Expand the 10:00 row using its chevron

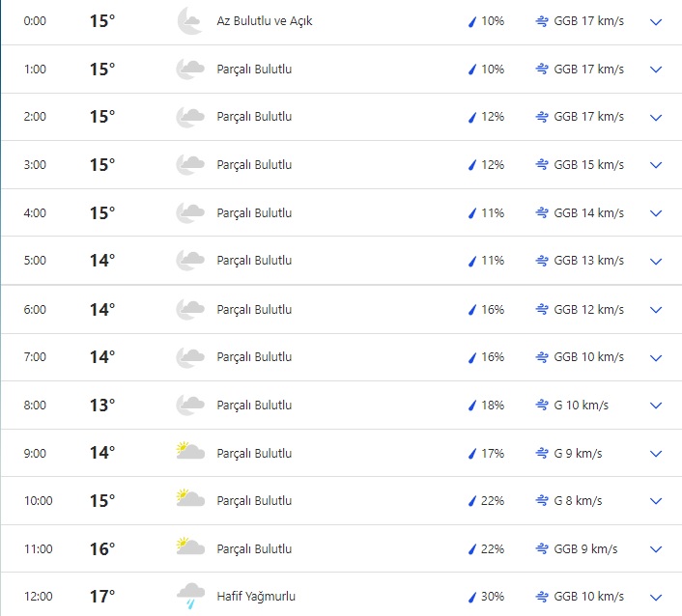click(657, 501)
